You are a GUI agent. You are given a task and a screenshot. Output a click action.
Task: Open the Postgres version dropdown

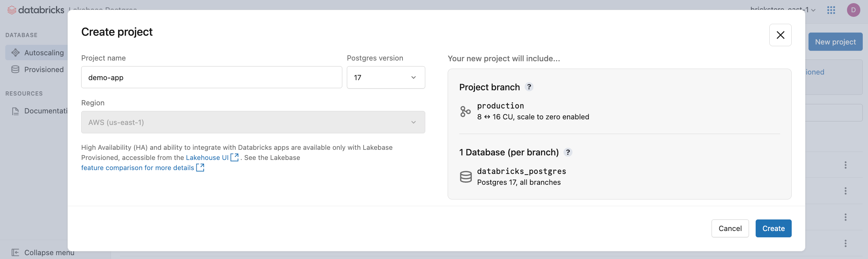click(386, 77)
